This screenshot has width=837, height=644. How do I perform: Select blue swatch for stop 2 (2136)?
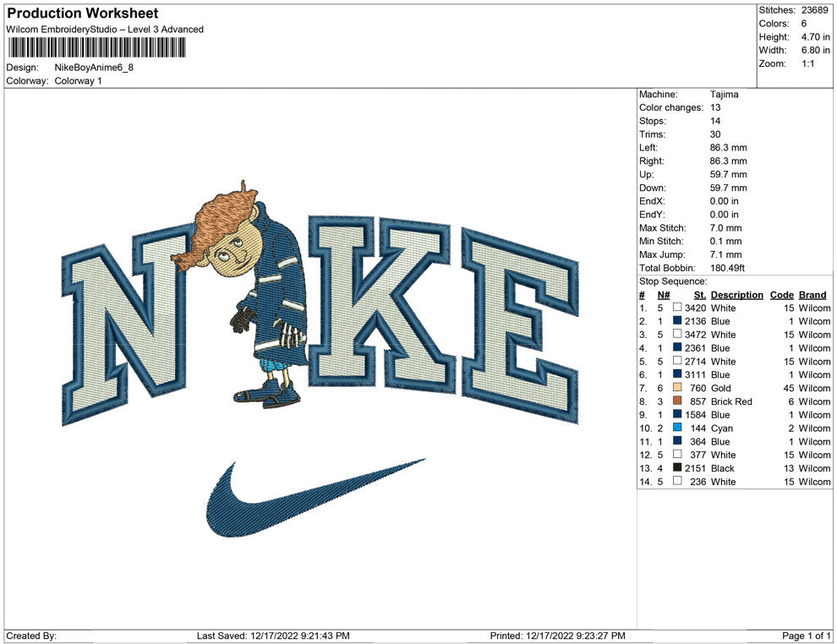(677, 321)
